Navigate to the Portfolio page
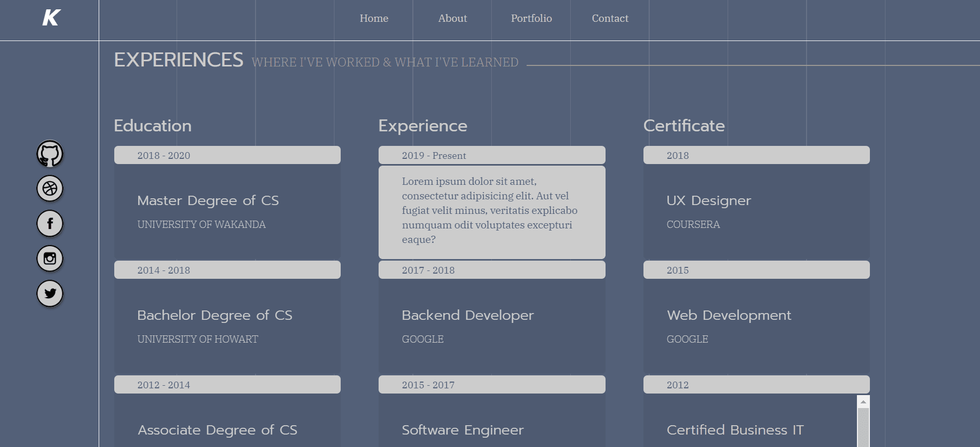The image size is (980, 447). (531, 19)
